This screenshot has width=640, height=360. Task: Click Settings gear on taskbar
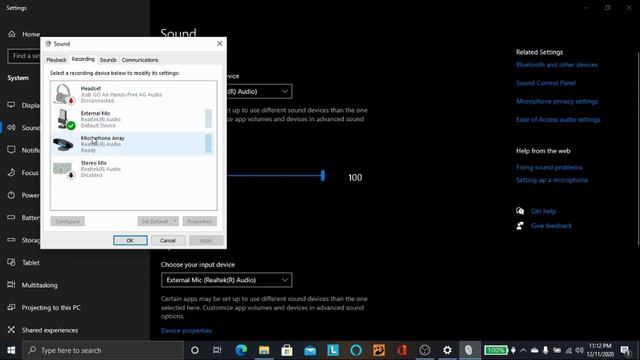[447, 350]
